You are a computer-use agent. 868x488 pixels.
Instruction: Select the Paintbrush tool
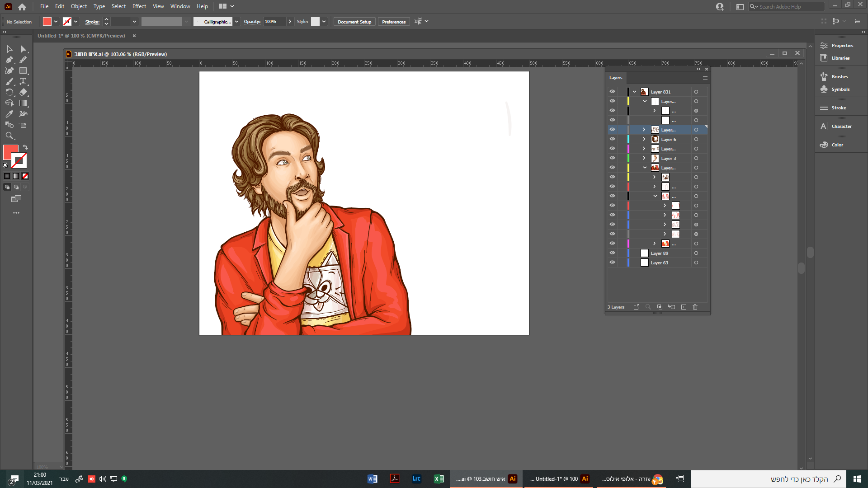(9, 81)
